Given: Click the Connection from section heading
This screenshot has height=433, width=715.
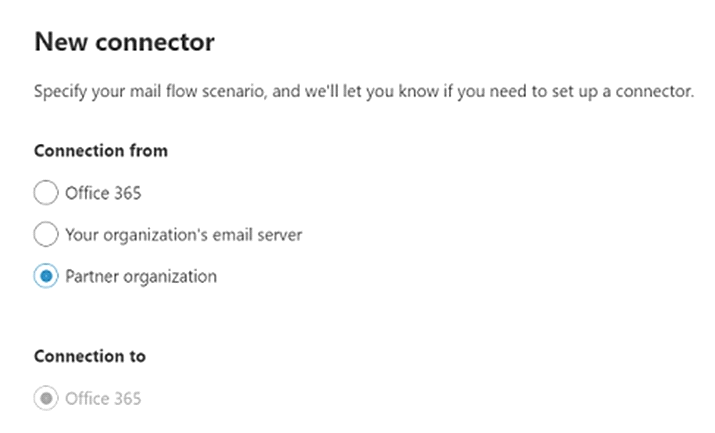Looking at the screenshot, I should click(101, 151).
